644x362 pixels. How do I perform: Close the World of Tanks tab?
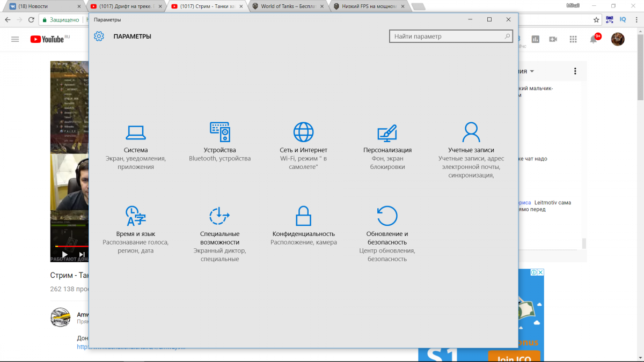point(323,6)
